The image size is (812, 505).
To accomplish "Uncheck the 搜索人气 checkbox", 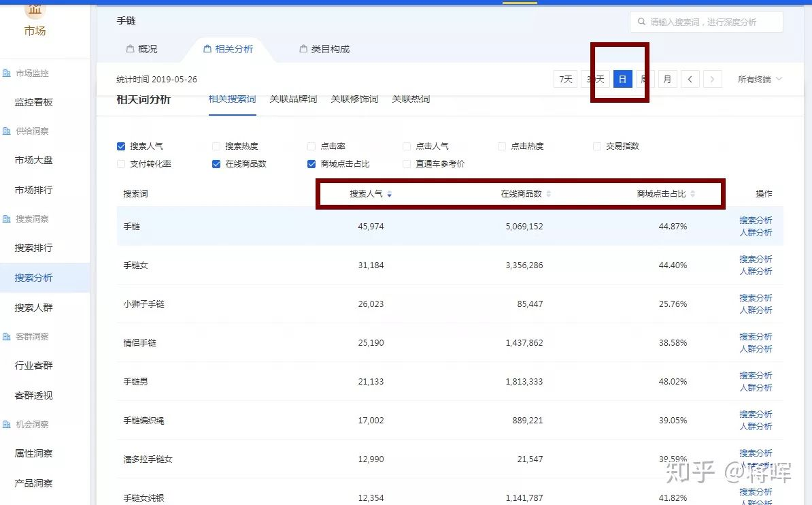I will coord(121,146).
